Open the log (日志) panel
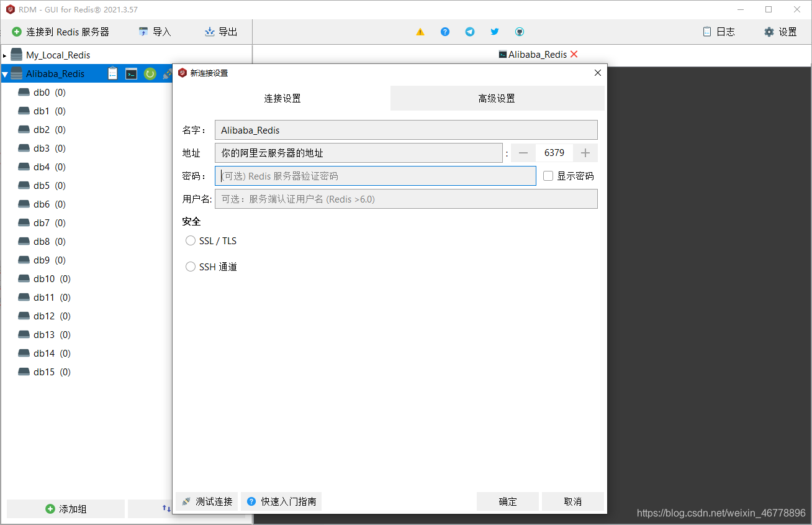The width and height of the screenshot is (812, 525). 719,32
